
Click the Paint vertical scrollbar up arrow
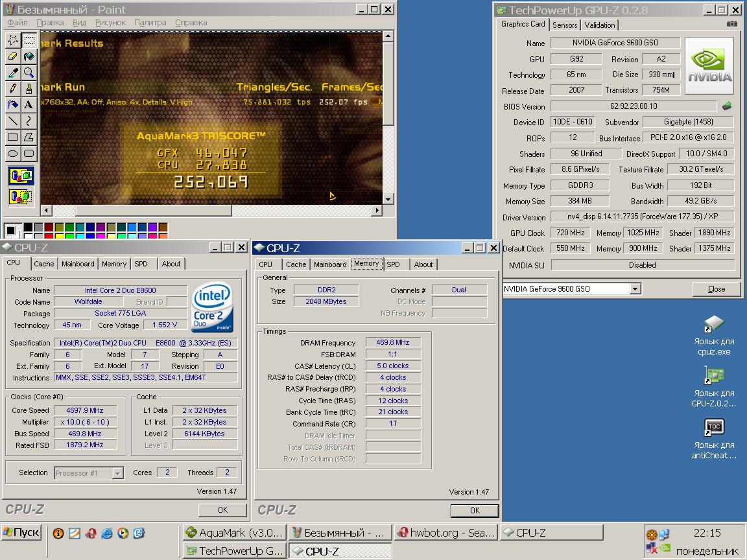tap(388, 36)
